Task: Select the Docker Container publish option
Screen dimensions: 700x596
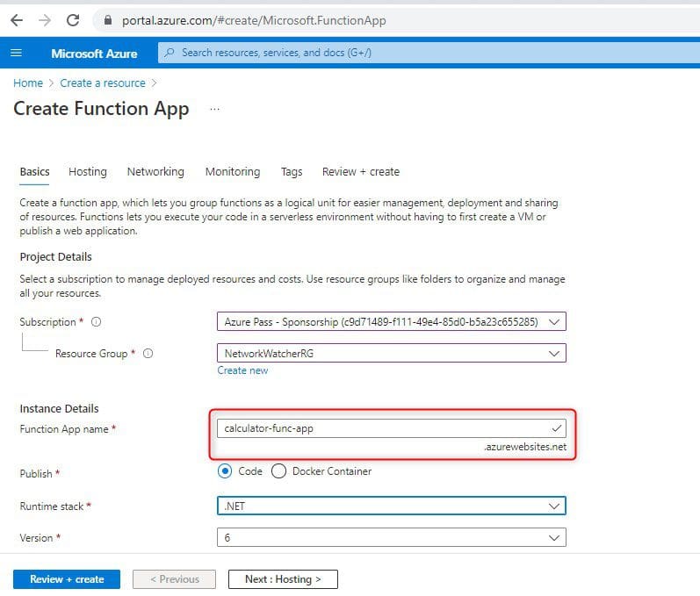Action: 278,471
